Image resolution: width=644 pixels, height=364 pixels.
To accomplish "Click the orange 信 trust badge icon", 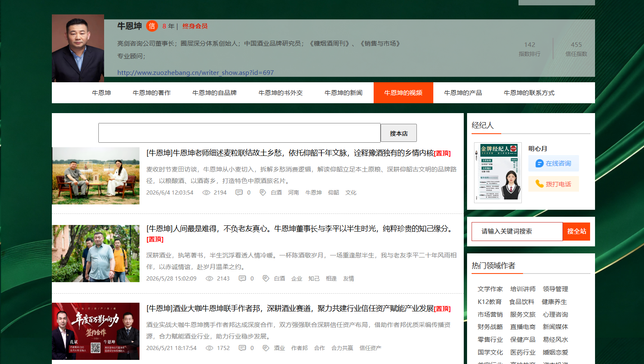I will [152, 26].
